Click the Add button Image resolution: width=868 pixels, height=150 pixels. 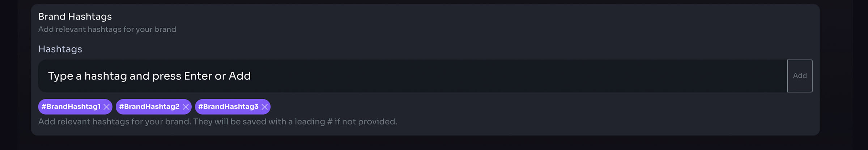tap(800, 76)
